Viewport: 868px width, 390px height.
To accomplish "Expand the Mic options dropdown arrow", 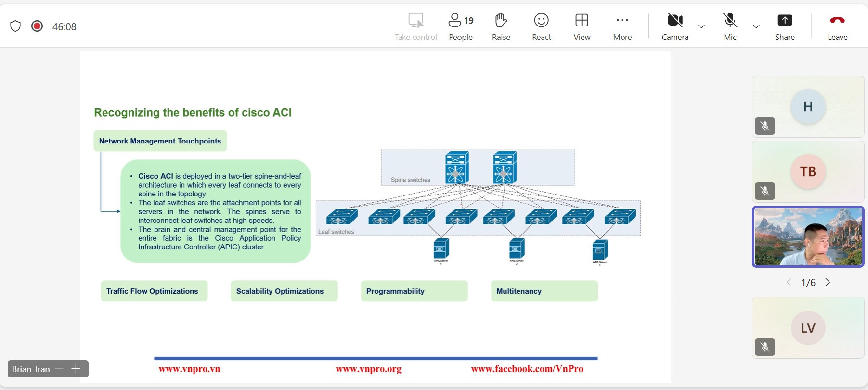I will (x=756, y=26).
